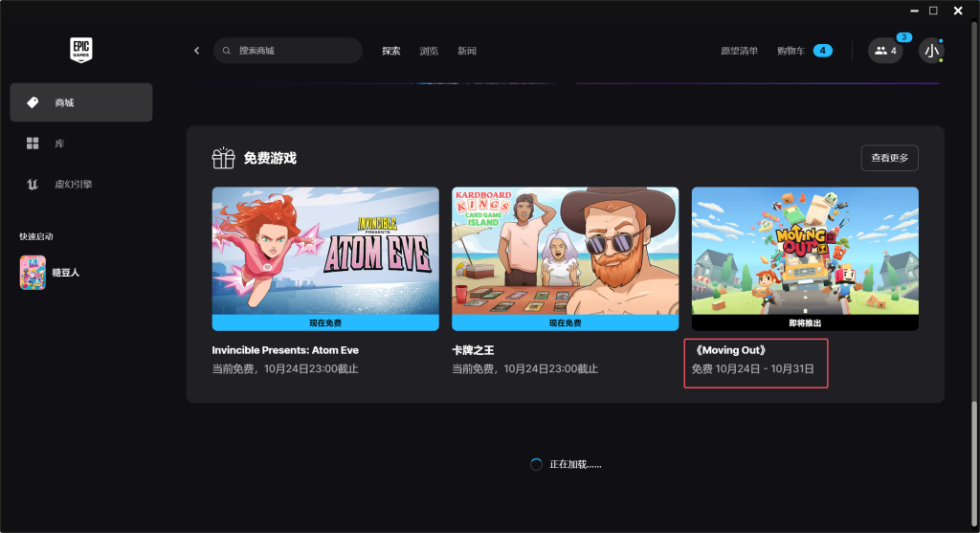Click the 即将推出 banner

(805, 323)
